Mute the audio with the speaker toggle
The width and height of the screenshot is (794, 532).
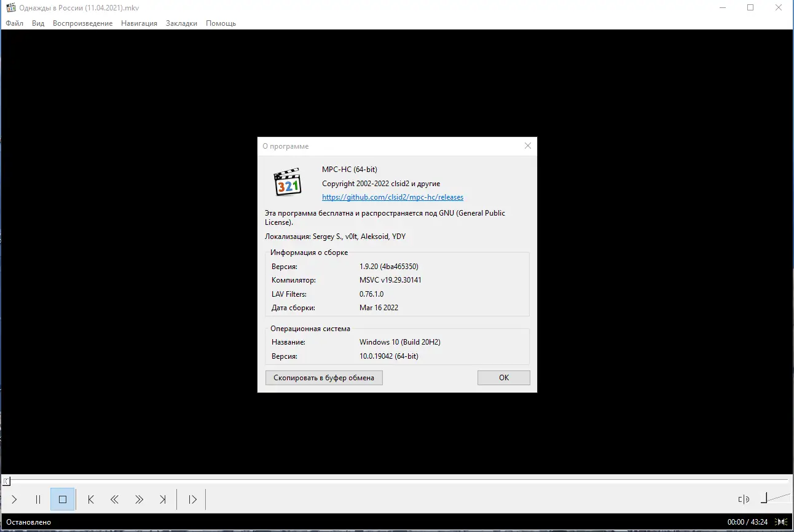tap(743, 499)
